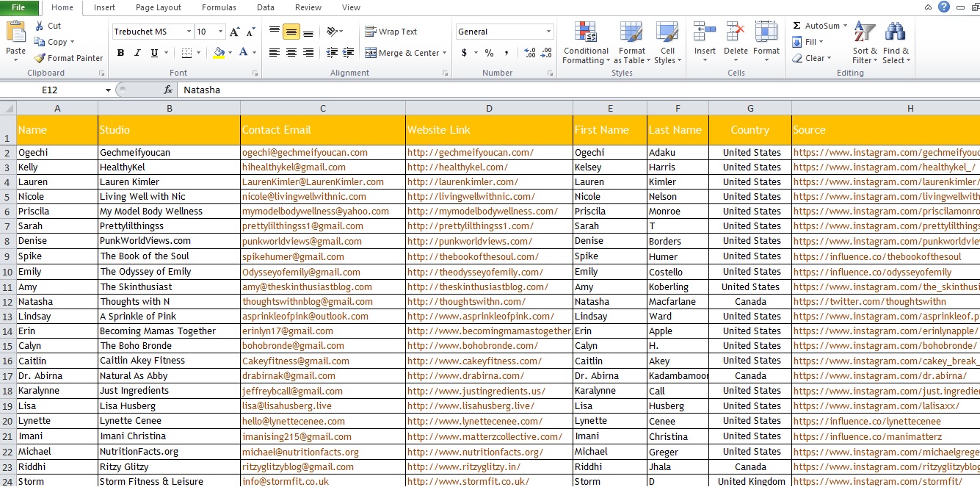Expand the Name Box dropdown

108,90
